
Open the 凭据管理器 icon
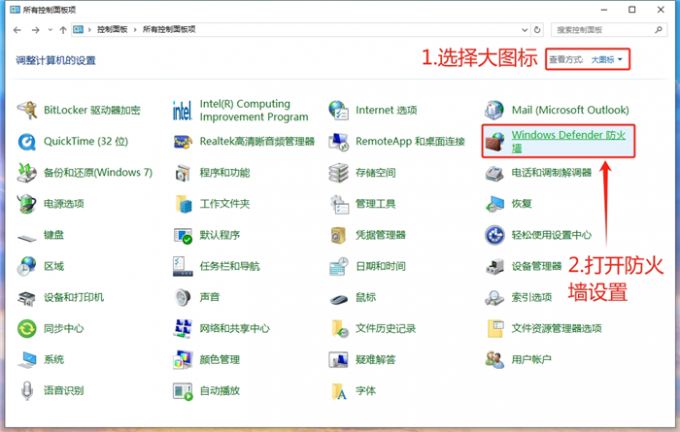click(x=338, y=235)
